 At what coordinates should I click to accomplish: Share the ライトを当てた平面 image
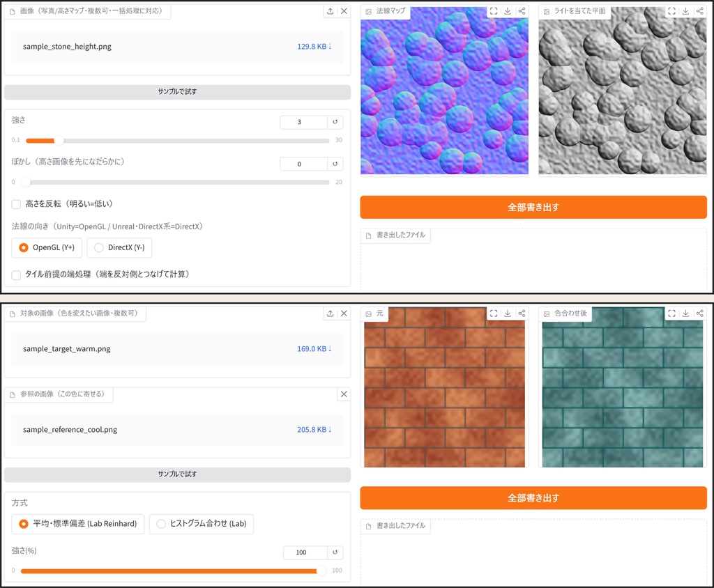(x=700, y=11)
